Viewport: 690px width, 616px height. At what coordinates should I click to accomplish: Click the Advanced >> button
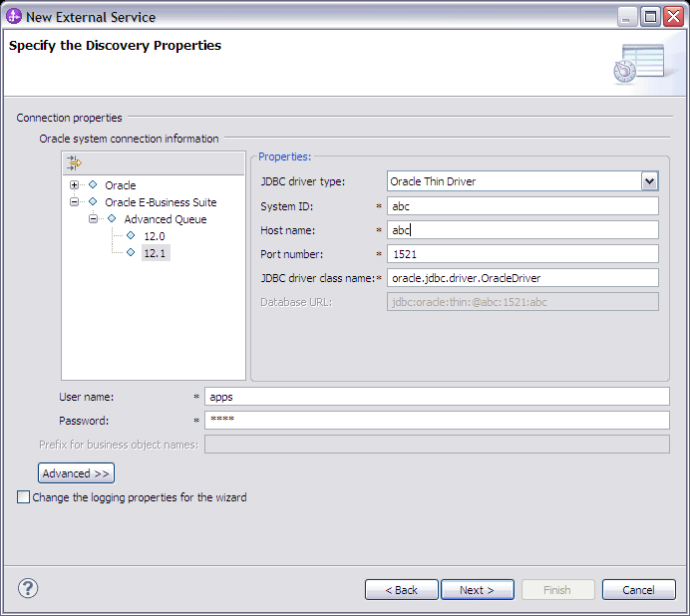coord(76,473)
